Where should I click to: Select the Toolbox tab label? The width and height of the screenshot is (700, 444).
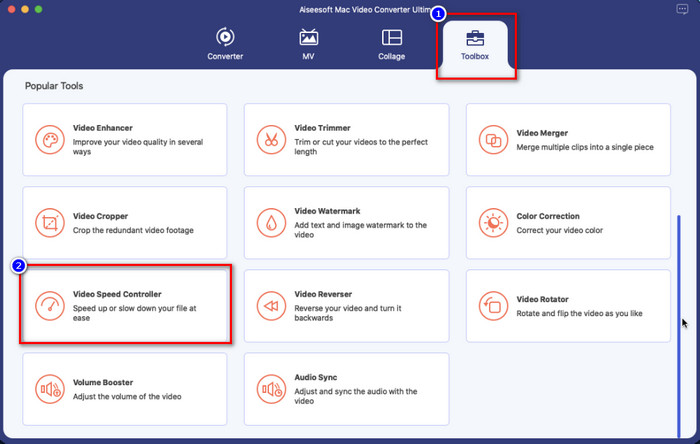click(x=475, y=56)
